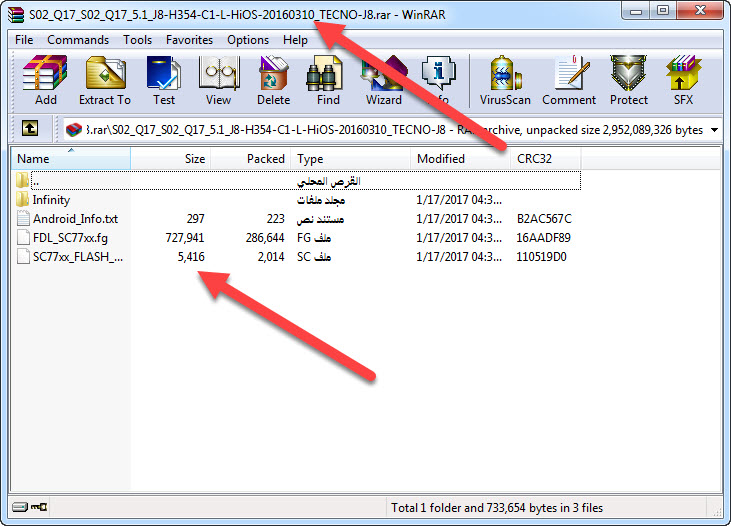Viewport: 731px width, 526px height.
Task: Open the View file tool
Action: [x=218, y=80]
